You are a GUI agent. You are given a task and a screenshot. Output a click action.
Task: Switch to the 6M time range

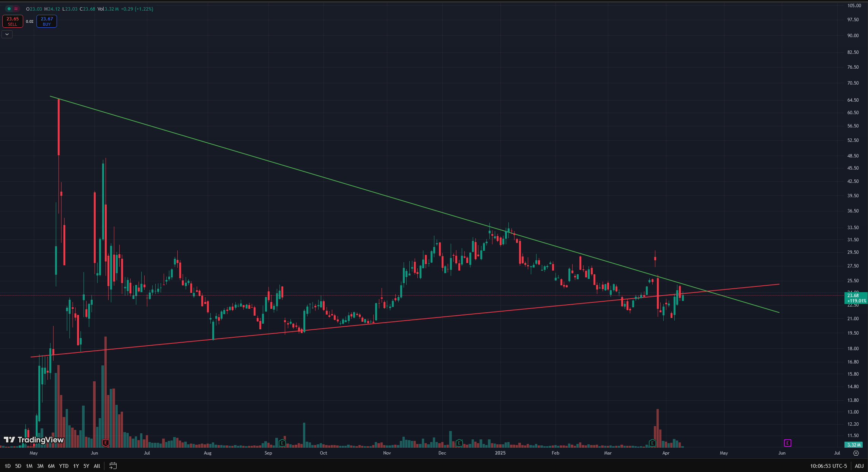click(x=51, y=466)
